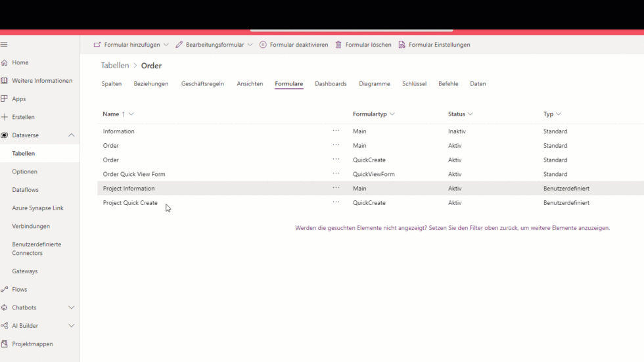Viewport: 644px width, 362px height.
Task: Collapse the Dataverse section chevron
Action: point(72,135)
